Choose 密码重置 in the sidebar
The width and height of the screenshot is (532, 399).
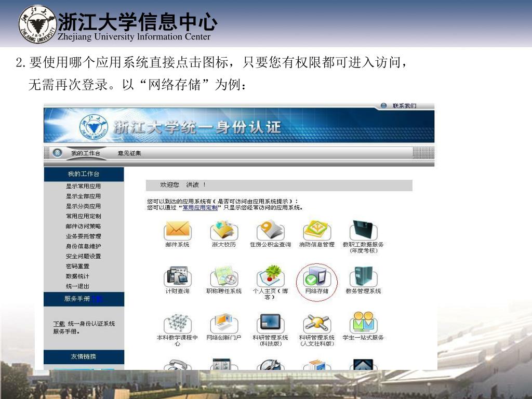click(77, 266)
